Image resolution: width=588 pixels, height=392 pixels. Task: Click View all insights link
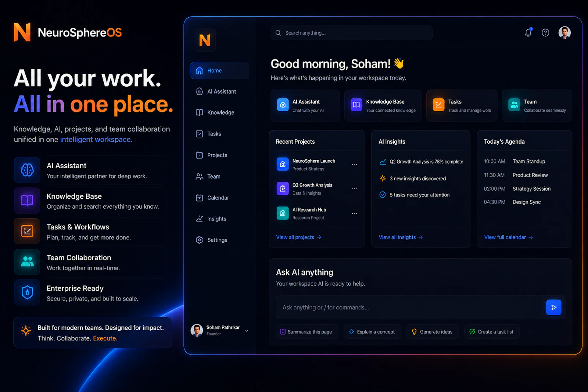(x=401, y=237)
